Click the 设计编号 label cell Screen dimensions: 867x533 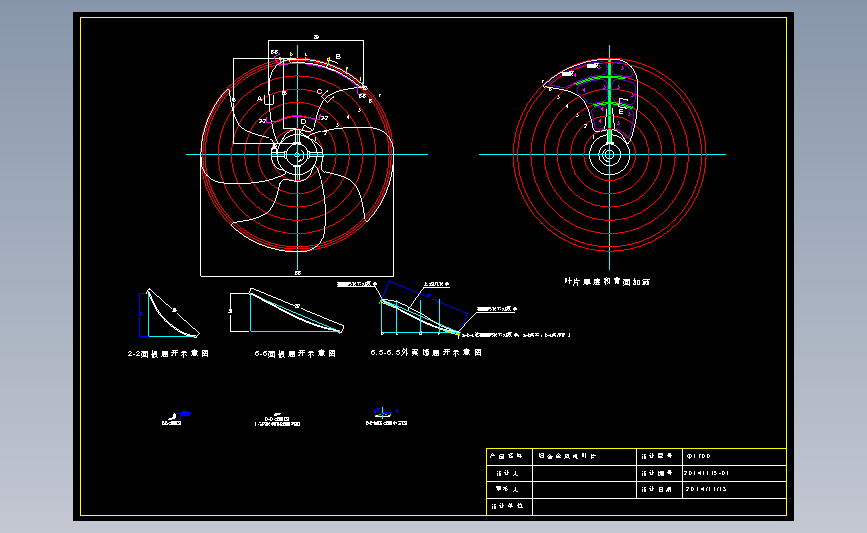[x=659, y=473]
